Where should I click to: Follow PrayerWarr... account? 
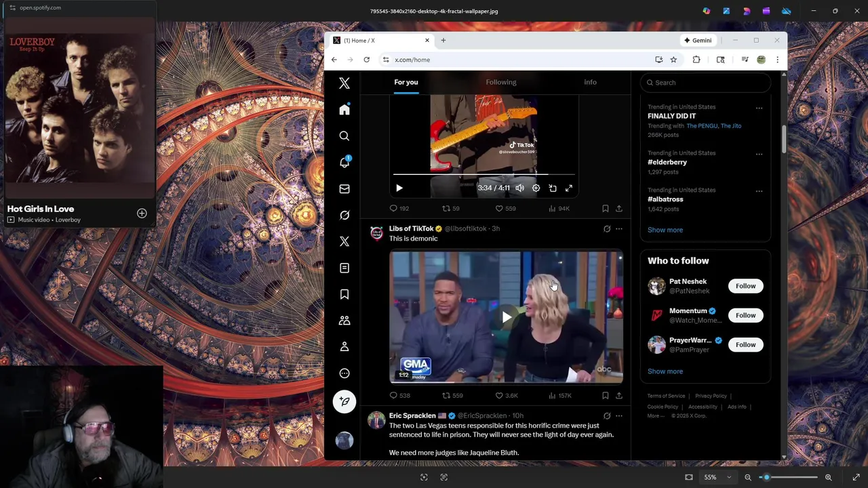(x=745, y=344)
